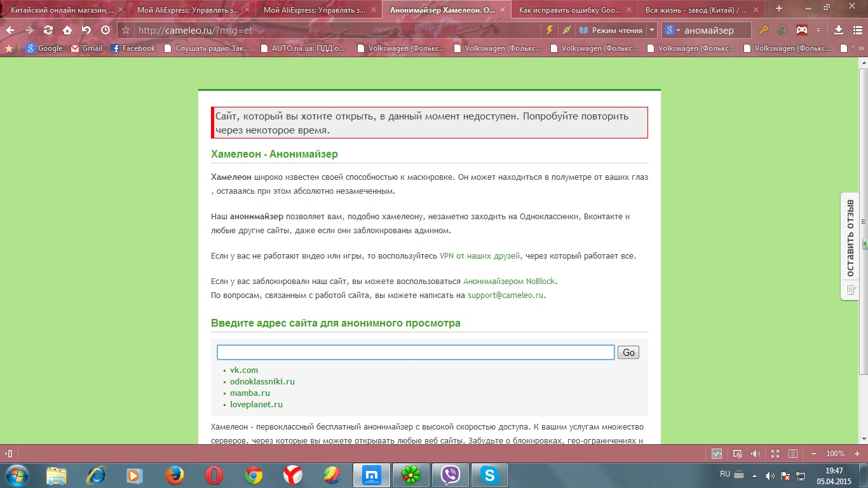
Task: Show hidden system tray icons
Action: (754, 475)
